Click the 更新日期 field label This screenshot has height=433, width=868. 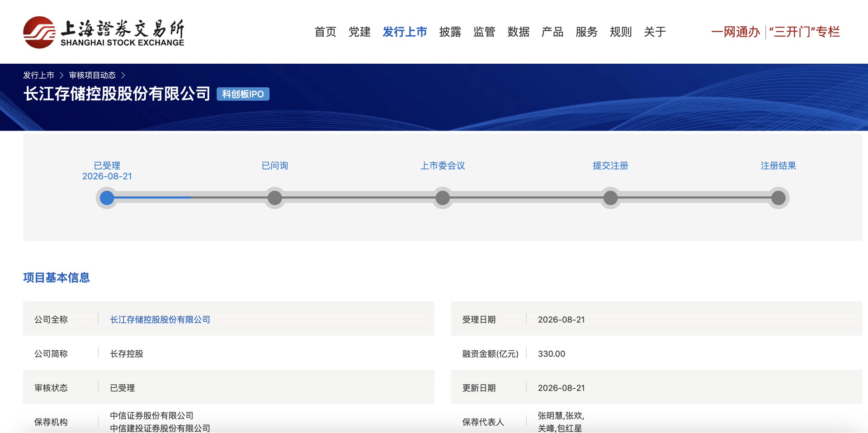pyautogui.click(x=479, y=388)
